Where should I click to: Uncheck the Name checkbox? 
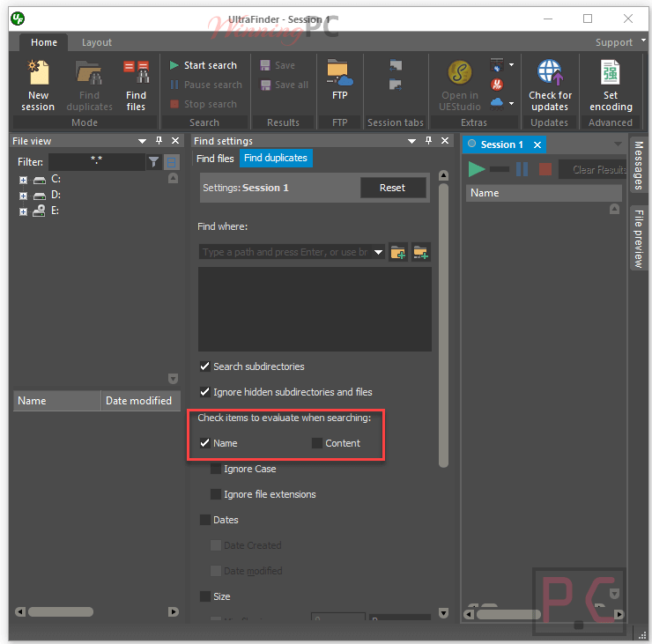pos(204,443)
